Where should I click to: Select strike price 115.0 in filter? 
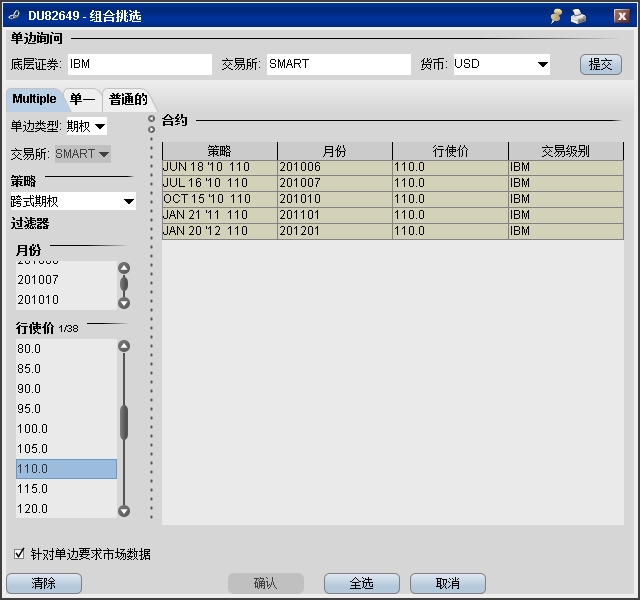coord(66,489)
